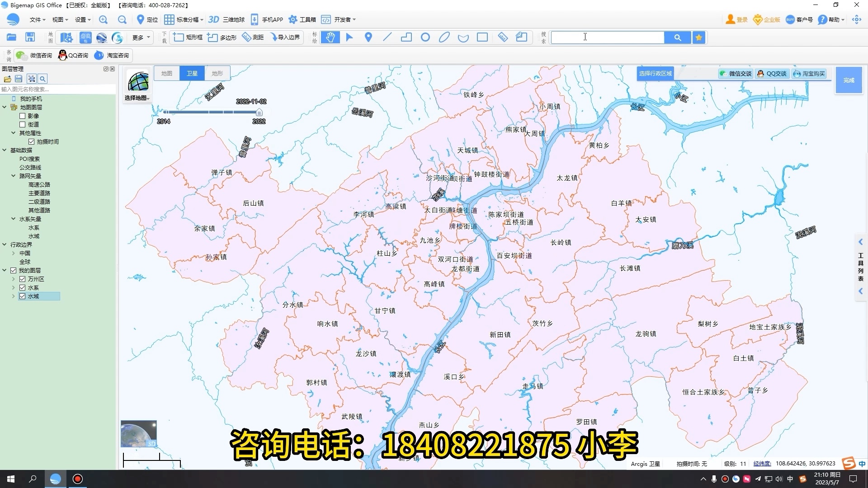Expand the 中国 tree node
The height and width of the screenshot is (488, 868).
tap(14, 253)
